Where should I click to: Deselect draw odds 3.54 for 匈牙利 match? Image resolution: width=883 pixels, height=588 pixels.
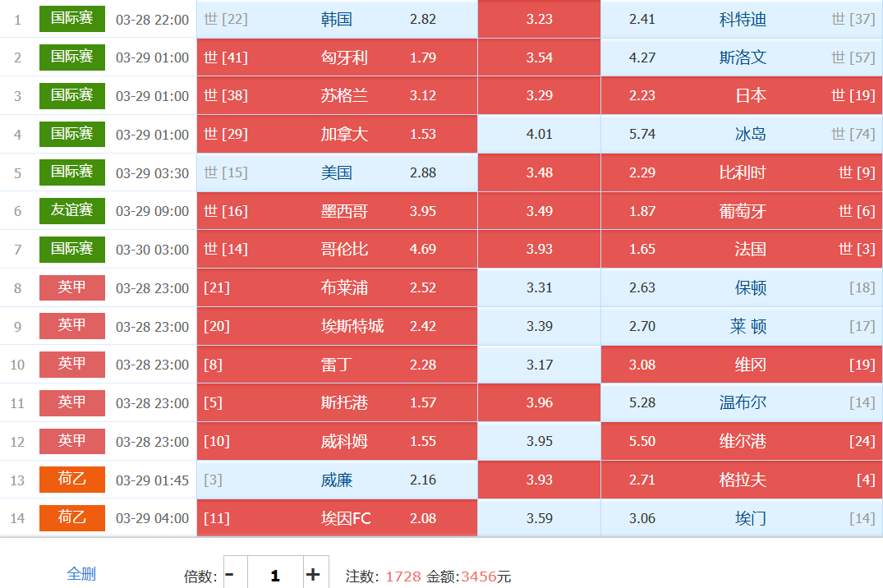pyautogui.click(x=539, y=57)
